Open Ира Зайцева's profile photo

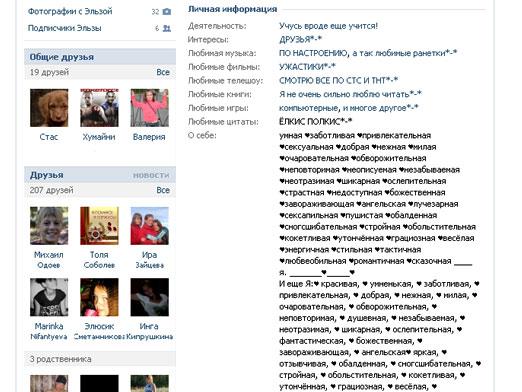150,226
